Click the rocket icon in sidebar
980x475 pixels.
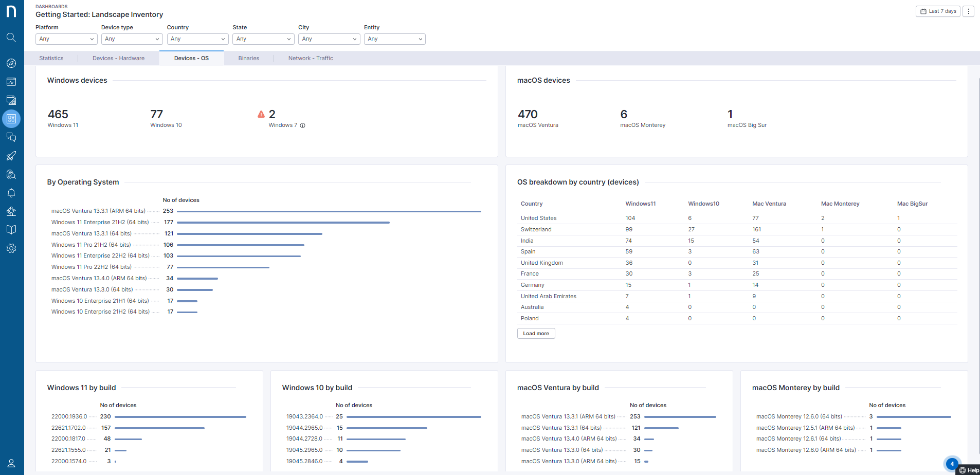point(11,156)
